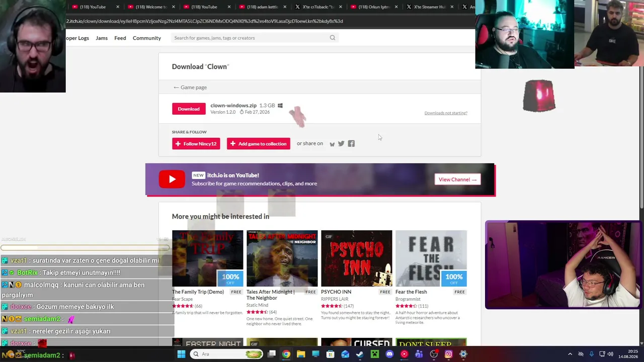Open the clock and date in the taskbar

pos(628,354)
